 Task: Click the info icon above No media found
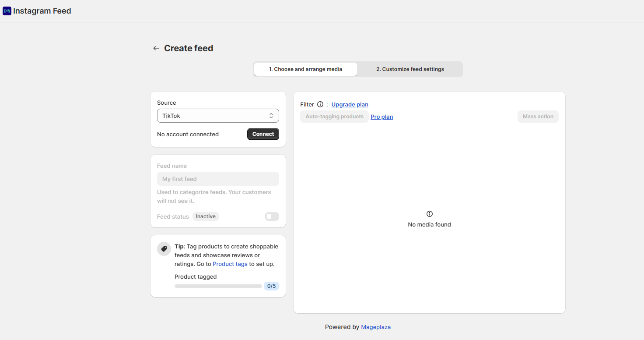click(430, 214)
